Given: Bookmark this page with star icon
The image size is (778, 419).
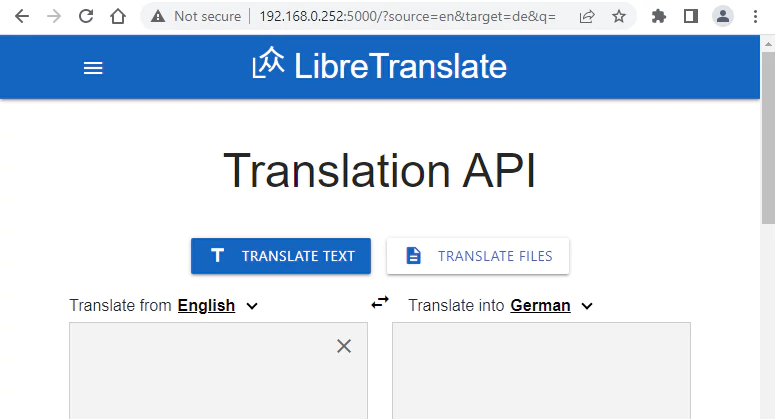Looking at the screenshot, I should [x=619, y=16].
